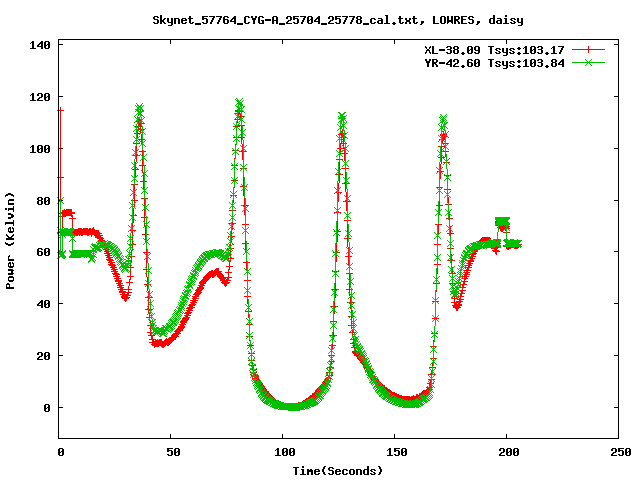Click y-axis tick label 40
This screenshot has width=640, height=480.
pyautogui.click(x=43, y=304)
